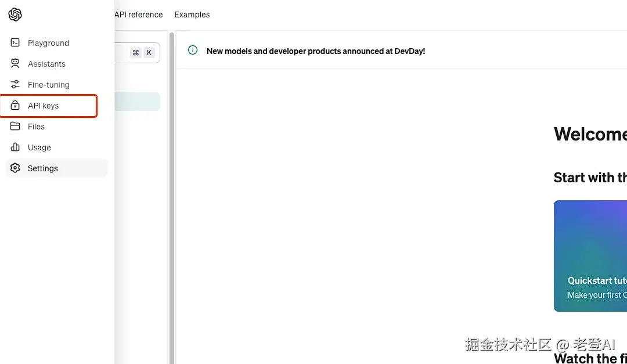The width and height of the screenshot is (627, 364).
Task: Click the Playground terminal icon
Action: click(x=15, y=42)
